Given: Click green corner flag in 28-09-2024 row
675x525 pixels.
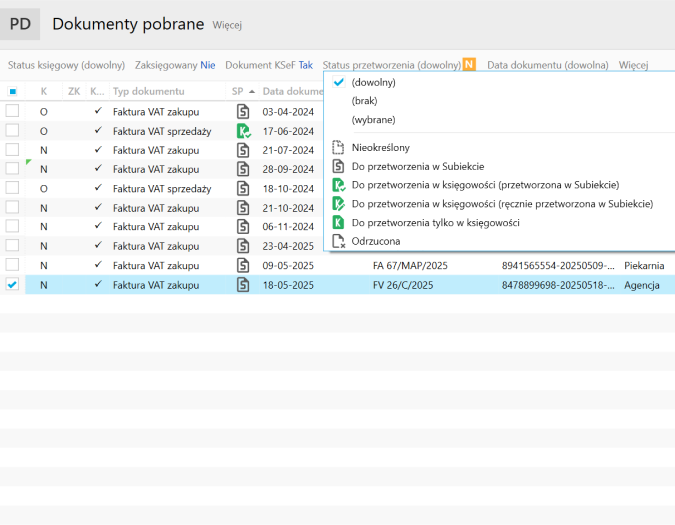Looking at the screenshot, I should tap(28, 162).
